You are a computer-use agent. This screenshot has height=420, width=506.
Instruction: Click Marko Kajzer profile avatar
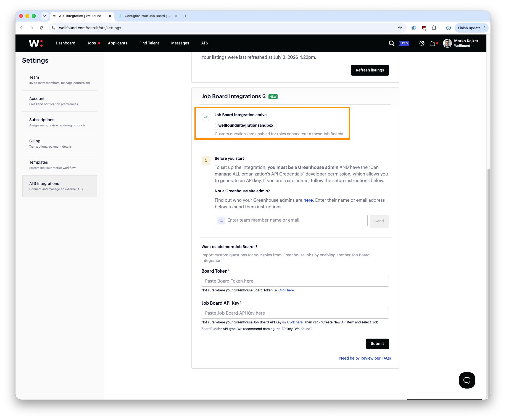[x=447, y=43]
